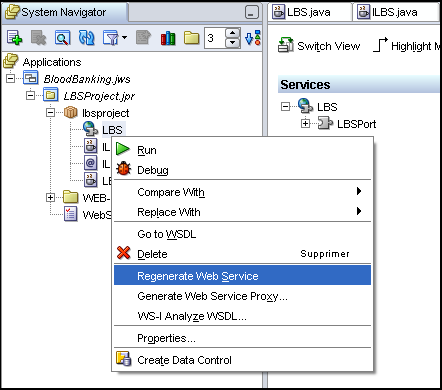Click the Services section header
The width and height of the screenshot is (442, 390).
[x=359, y=84]
